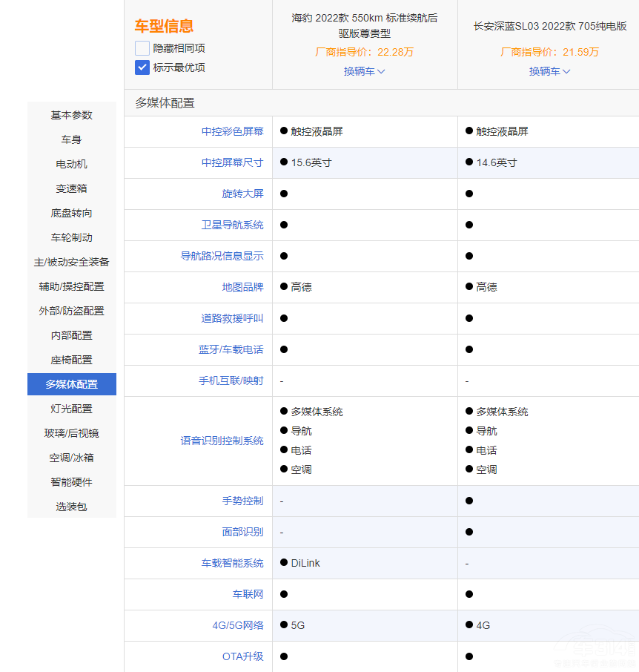Click the highlighted 多媒体配置 sidebar tab
Viewport: 639px width, 672px height.
click(x=72, y=384)
